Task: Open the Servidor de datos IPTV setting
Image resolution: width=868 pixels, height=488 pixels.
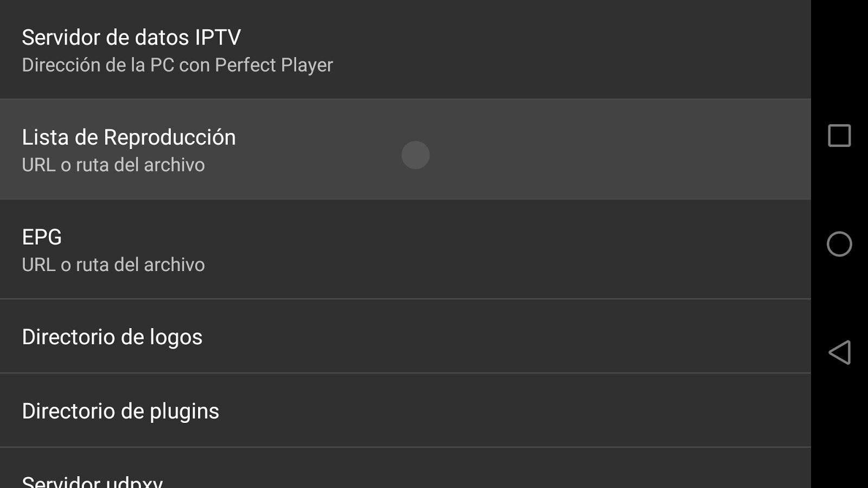Action: (217, 49)
